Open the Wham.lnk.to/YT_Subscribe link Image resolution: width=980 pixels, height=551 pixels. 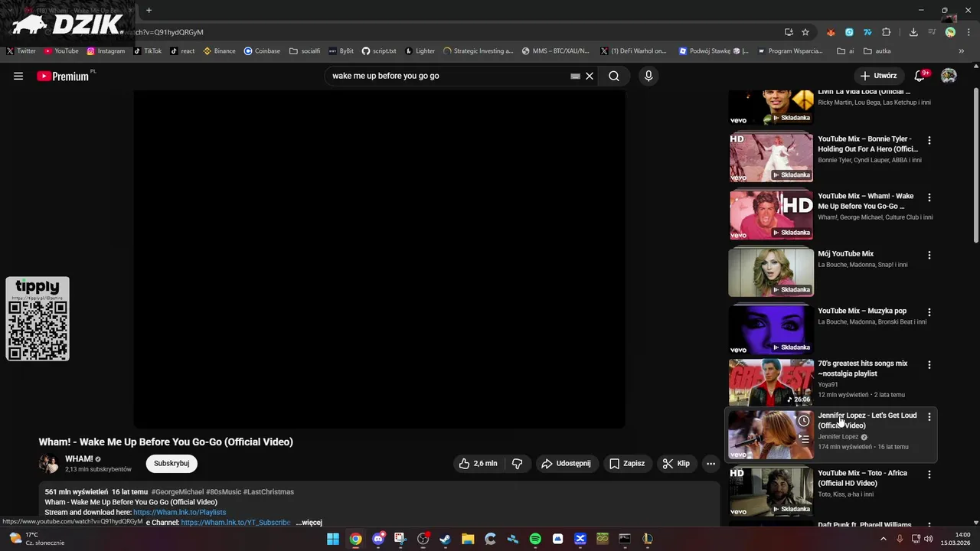pos(236,523)
